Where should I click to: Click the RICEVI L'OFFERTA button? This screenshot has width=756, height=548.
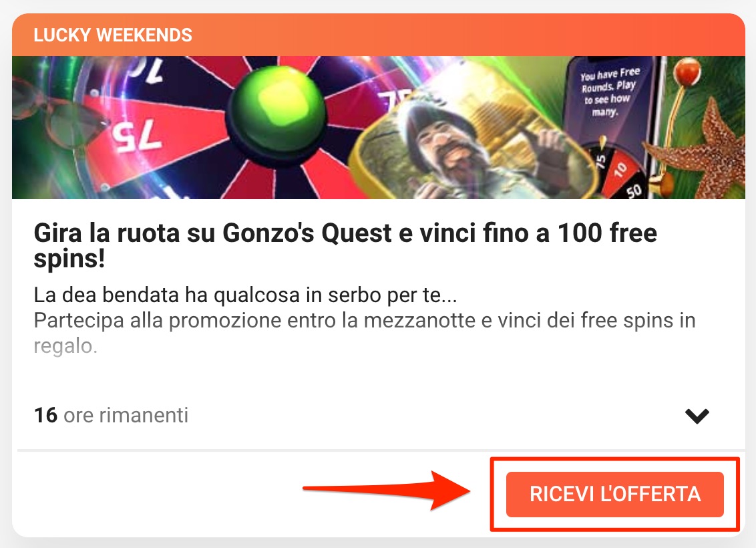[614, 495]
